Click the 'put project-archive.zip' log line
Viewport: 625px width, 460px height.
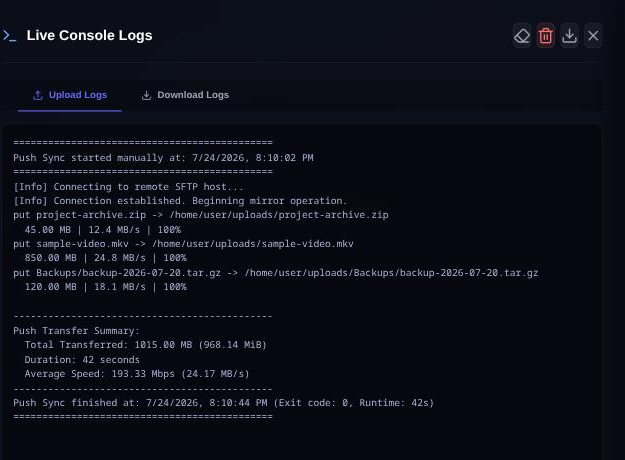point(201,215)
